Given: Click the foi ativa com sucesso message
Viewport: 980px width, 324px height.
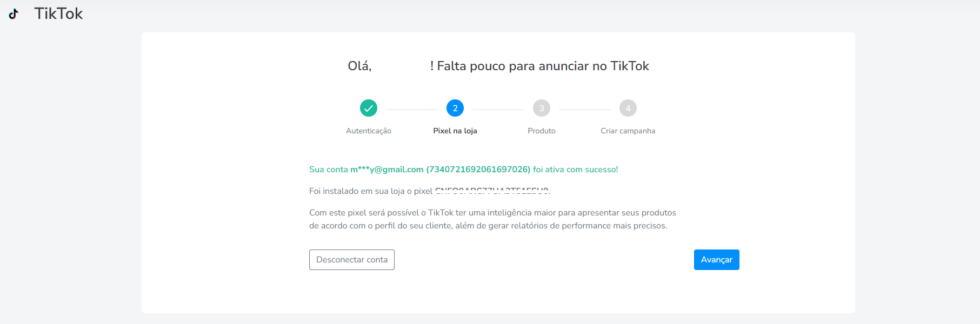Looking at the screenshot, I should point(576,170).
